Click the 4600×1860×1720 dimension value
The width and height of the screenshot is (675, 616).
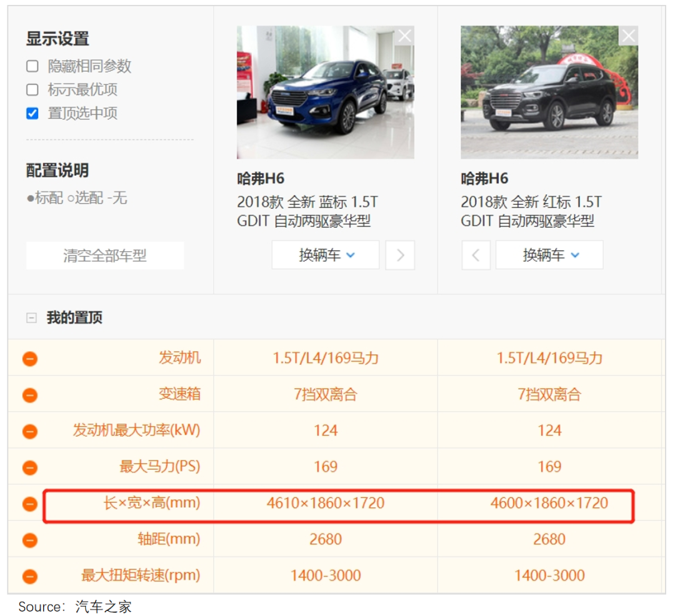click(x=549, y=503)
